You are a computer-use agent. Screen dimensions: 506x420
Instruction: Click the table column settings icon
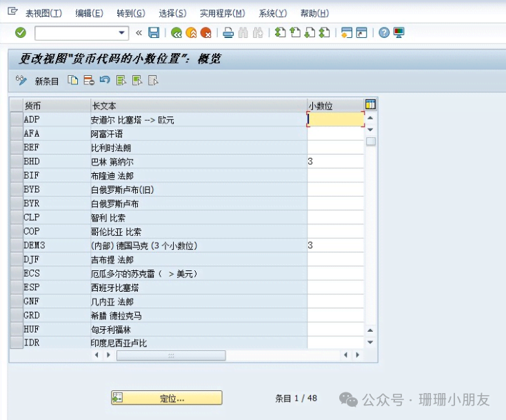(370, 105)
